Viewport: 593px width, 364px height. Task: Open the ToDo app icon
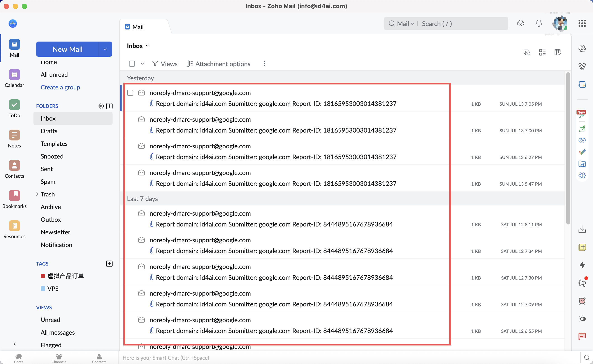[14, 105]
